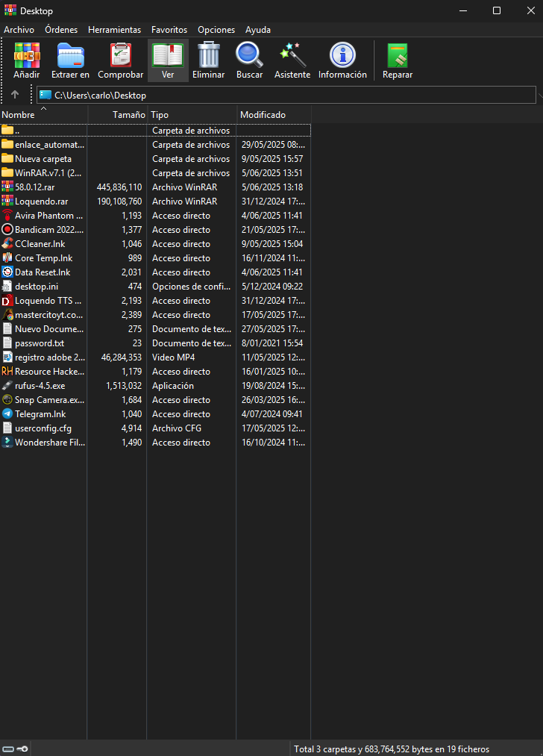543x756 pixels.
Task: Select the Bandicam 2022 shortcut icon
Action: pyautogui.click(x=7, y=230)
